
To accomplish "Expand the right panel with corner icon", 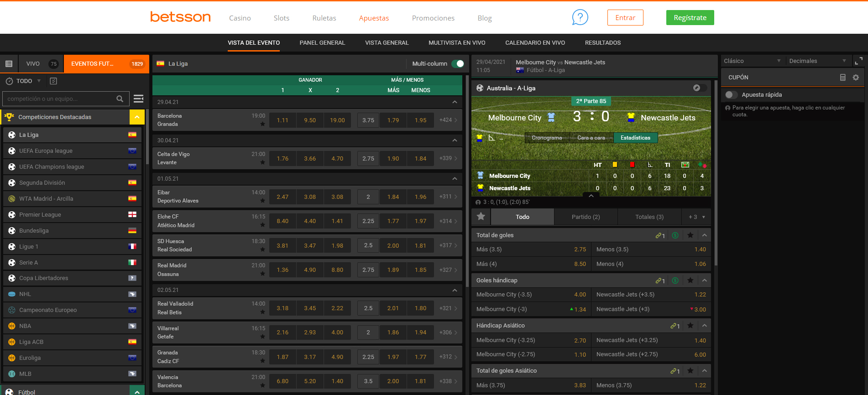I will 858,61.
